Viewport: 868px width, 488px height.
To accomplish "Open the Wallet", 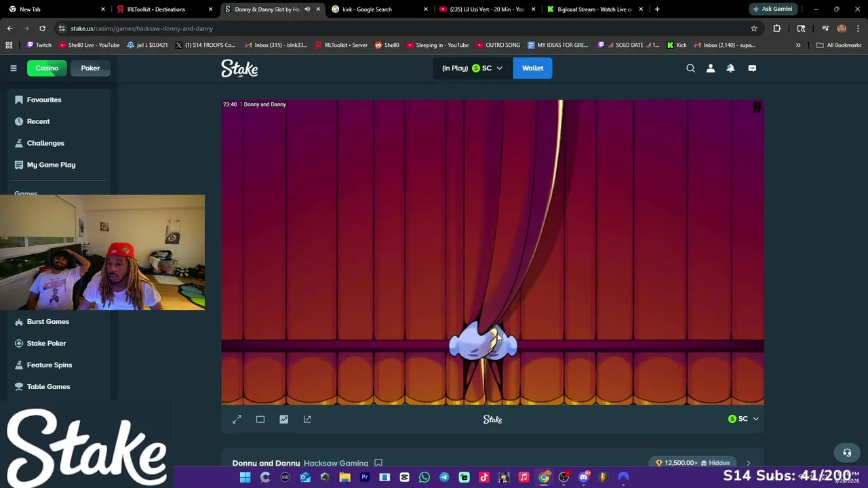I will pos(532,68).
